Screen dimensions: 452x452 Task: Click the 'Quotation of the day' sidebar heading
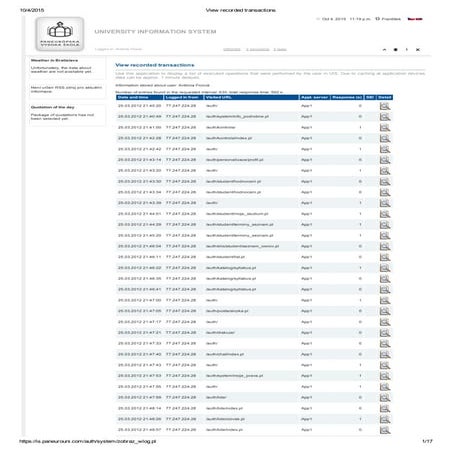pos(52,107)
